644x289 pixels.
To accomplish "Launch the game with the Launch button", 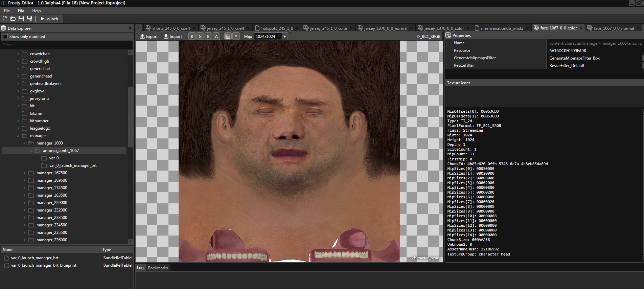I will tap(49, 19).
